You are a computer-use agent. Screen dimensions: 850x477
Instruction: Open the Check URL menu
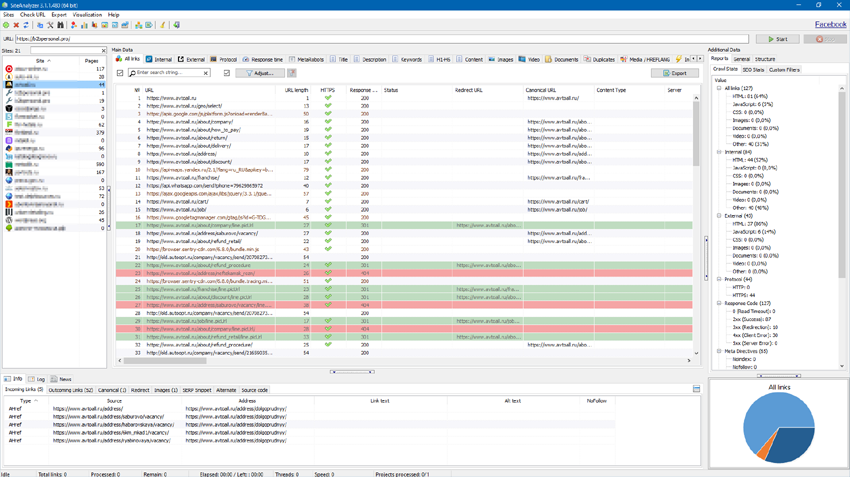(x=33, y=15)
